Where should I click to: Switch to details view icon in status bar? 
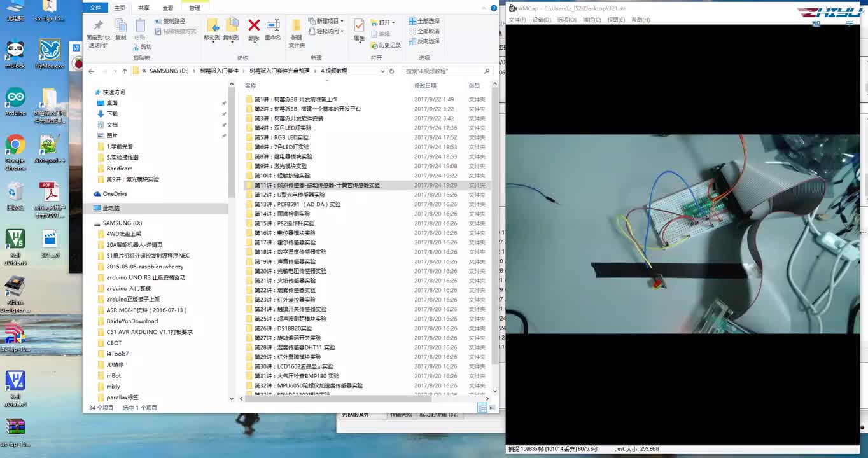(482, 408)
